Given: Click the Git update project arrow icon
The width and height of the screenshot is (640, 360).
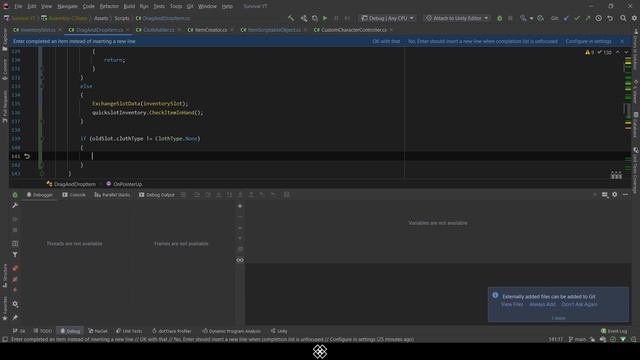Looking at the screenshot, I should click(x=566, y=18).
